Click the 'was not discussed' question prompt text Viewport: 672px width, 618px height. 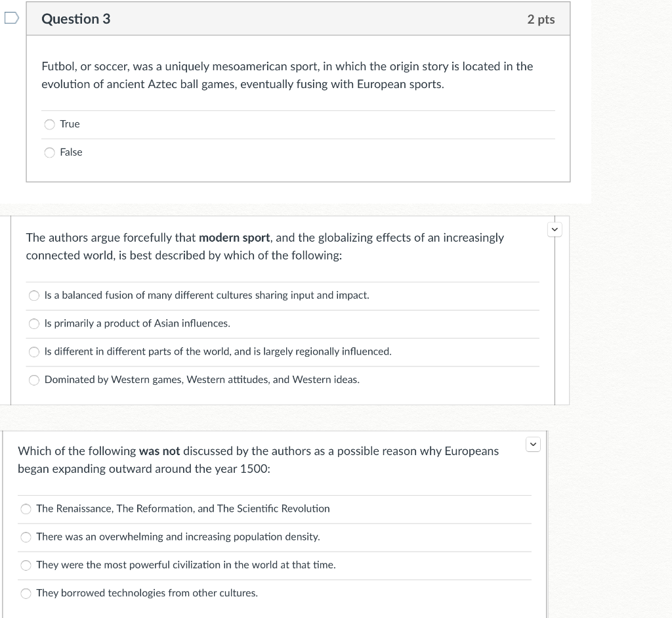pos(258,460)
